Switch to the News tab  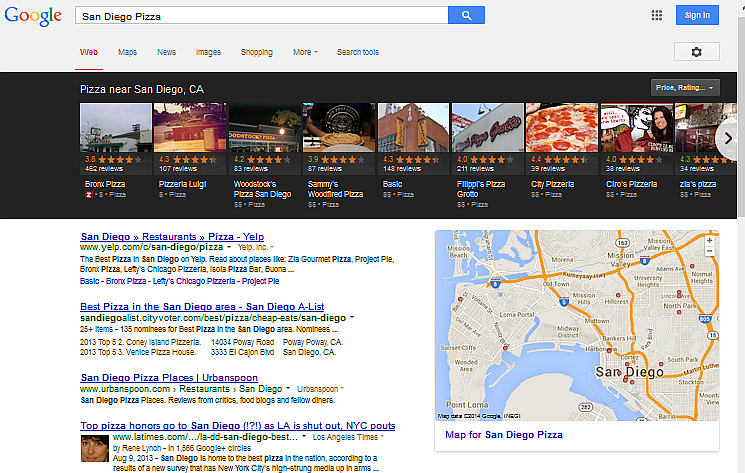tap(166, 52)
